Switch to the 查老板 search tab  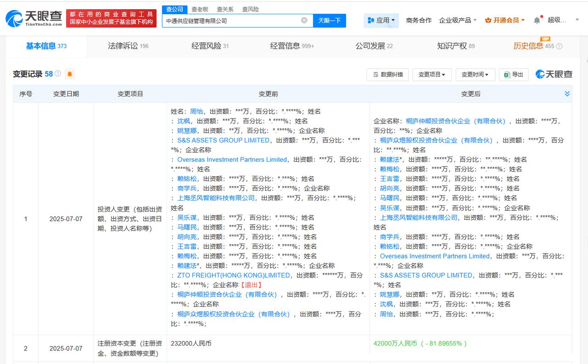click(x=199, y=9)
